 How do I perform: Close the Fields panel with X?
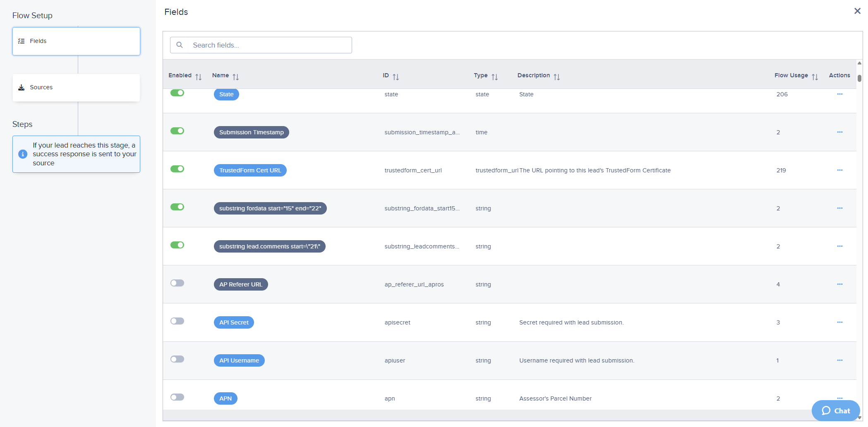(x=857, y=11)
